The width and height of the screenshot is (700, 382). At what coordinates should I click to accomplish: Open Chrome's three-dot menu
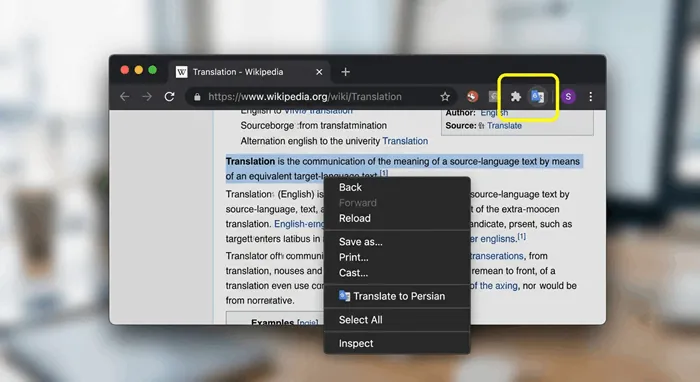point(591,96)
